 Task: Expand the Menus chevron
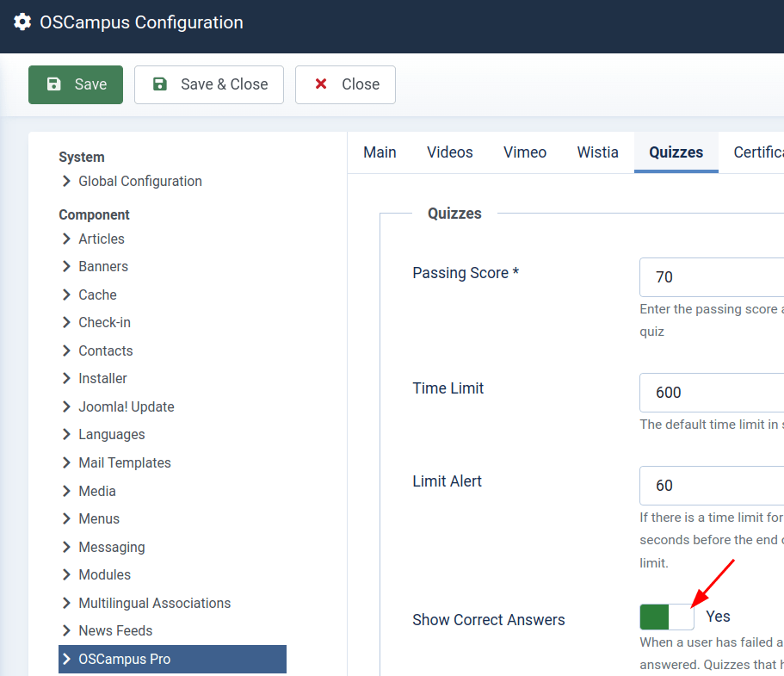[x=66, y=519]
